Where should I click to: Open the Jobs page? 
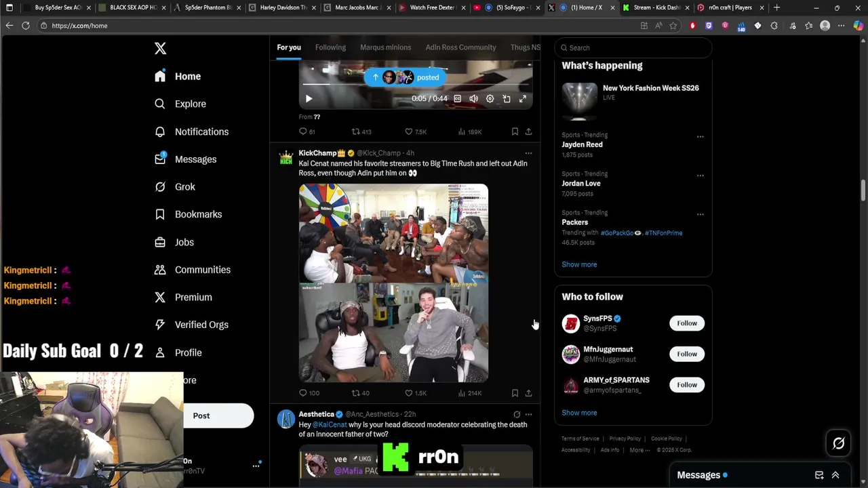click(174, 242)
